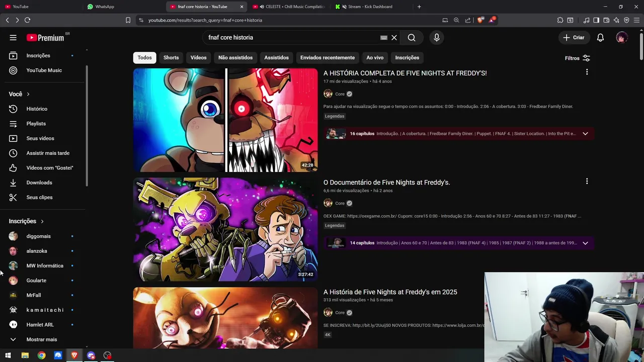This screenshot has height=362, width=644.
Task: Open title A História de FNAF em 2025
Action: [390, 292]
